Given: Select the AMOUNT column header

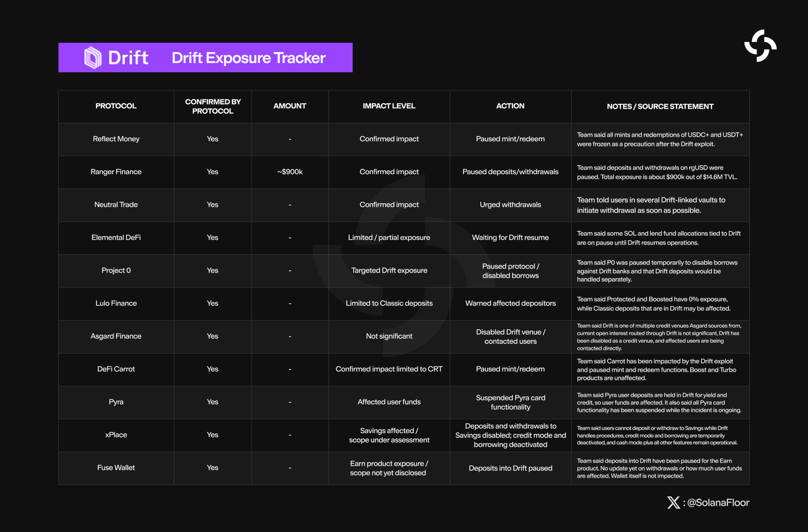Looking at the screenshot, I should coord(290,106).
